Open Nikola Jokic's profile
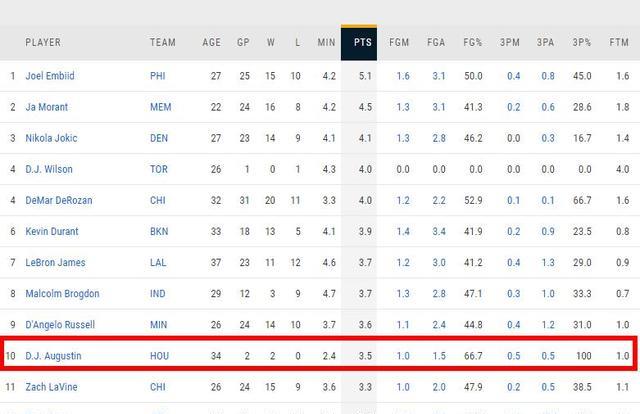 (51, 138)
